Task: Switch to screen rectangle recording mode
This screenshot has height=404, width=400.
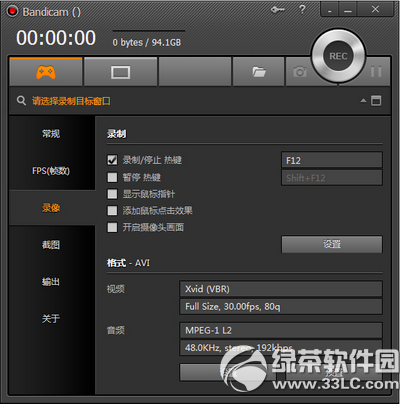Action: point(120,72)
